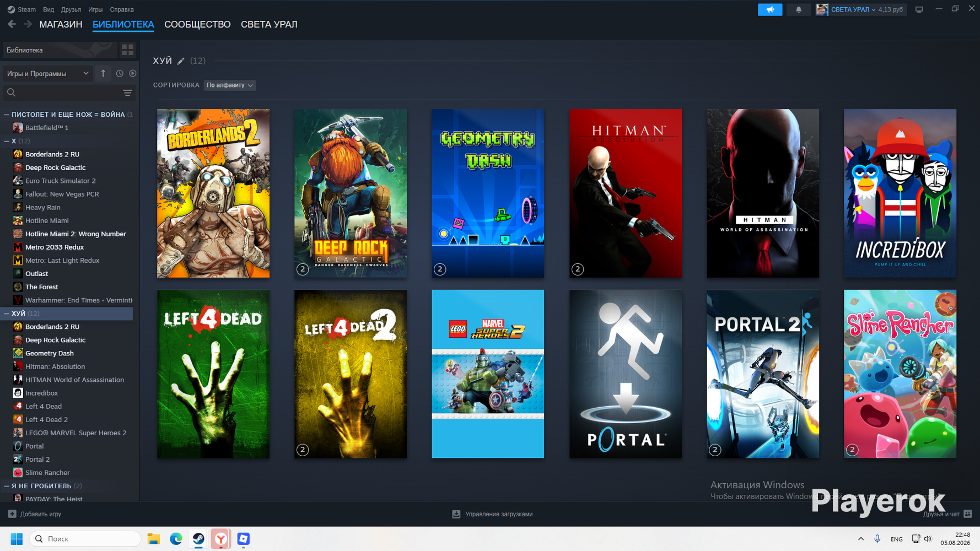Open File Explorer from the taskbar
Viewport: 980px width, 551px height.
coord(153,539)
